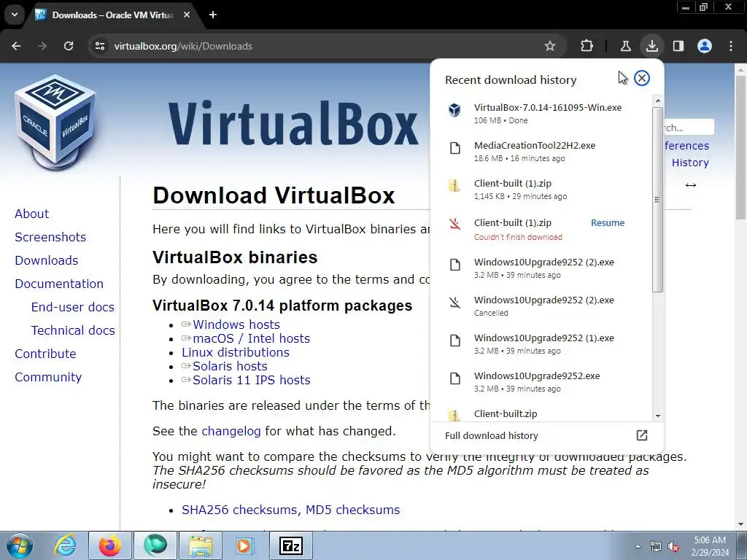Click the network tray icon
The width and height of the screenshot is (747, 560).
pos(656,547)
